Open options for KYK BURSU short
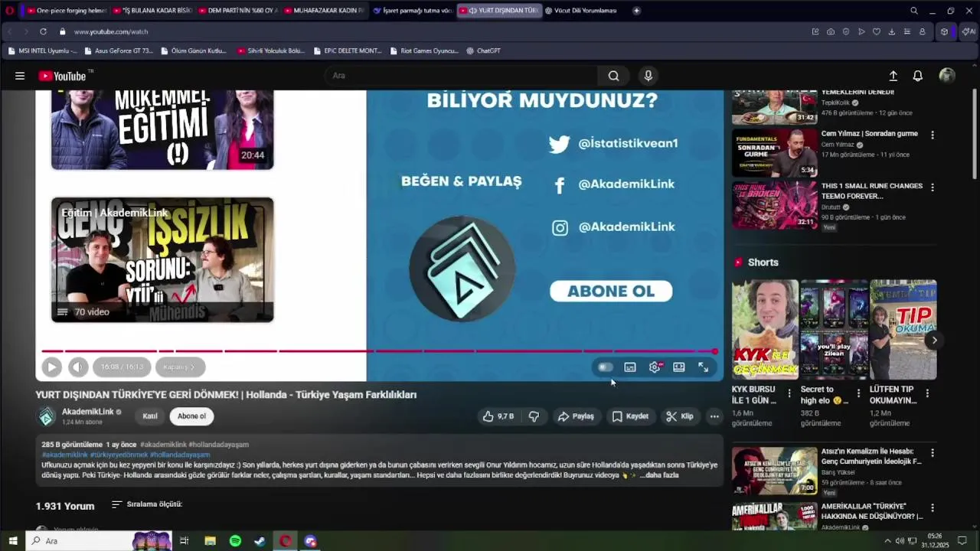This screenshot has height=551, width=980. pyautogui.click(x=789, y=393)
